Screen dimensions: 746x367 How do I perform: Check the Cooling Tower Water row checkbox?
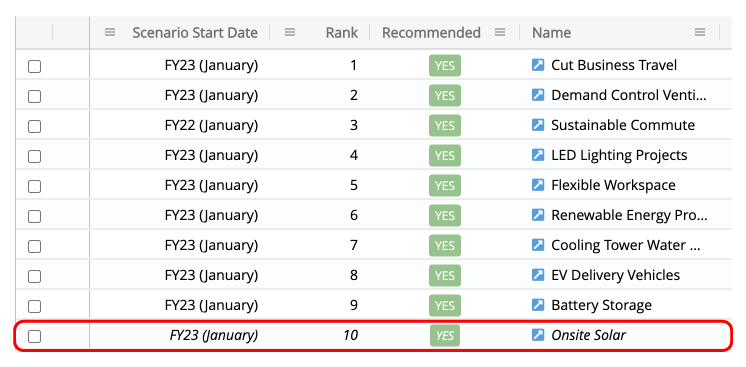pyautogui.click(x=34, y=246)
